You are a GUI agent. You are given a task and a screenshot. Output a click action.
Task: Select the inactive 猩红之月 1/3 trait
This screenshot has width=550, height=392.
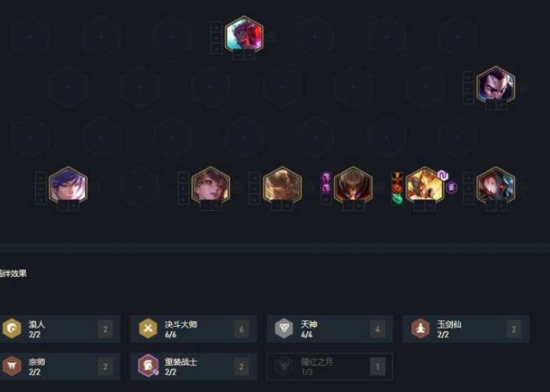click(x=329, y=367)
